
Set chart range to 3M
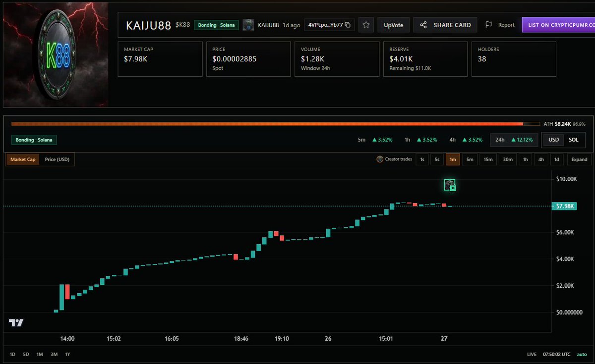coord(54,355)
